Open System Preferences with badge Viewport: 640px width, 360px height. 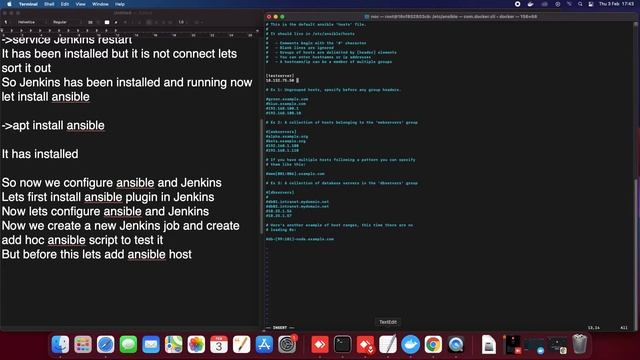(x=287, y=344)
